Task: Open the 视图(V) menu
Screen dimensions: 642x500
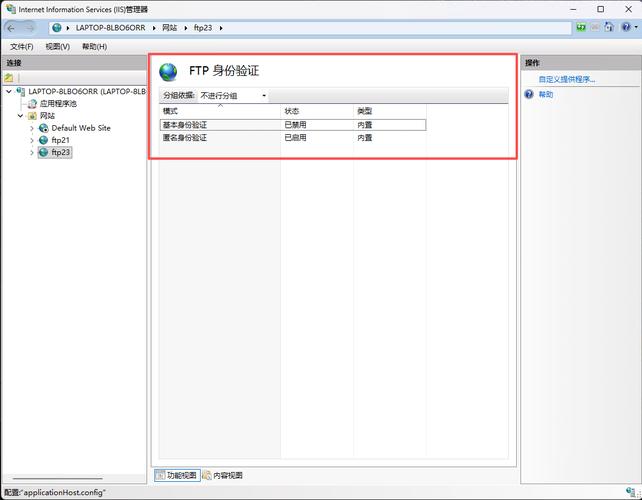Action: tap(57, 46)
